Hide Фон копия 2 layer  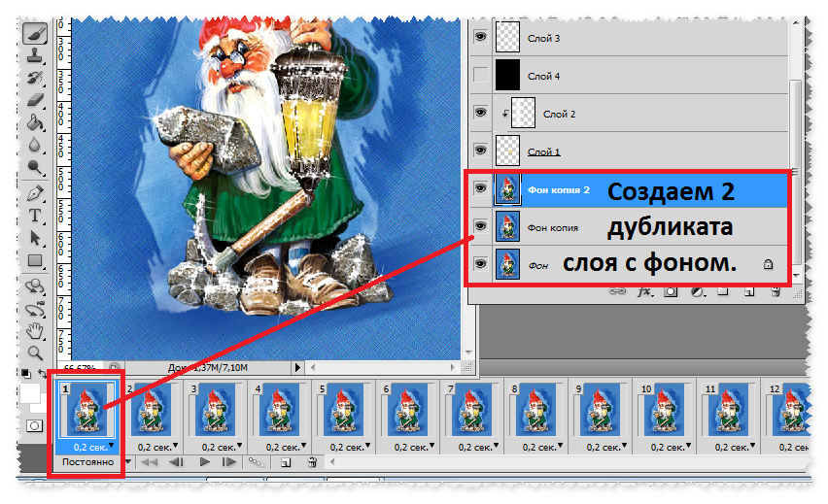(x=480, y=187)
